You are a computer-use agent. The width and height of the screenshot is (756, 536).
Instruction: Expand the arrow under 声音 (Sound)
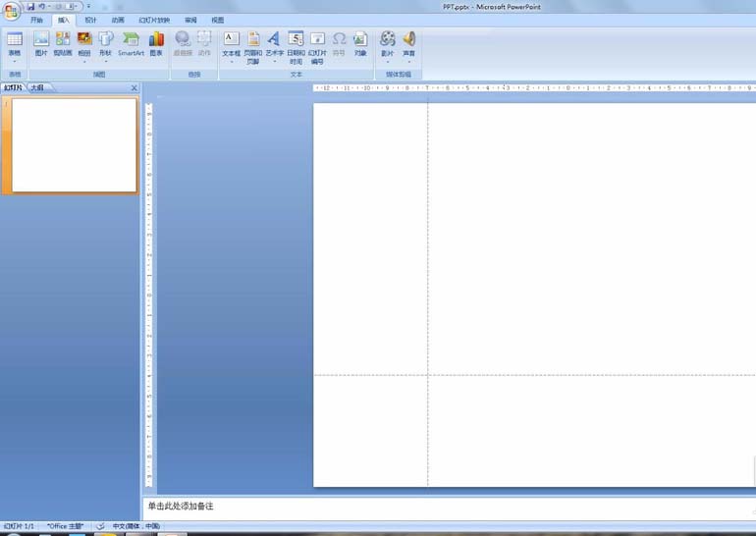[x=408, y=62]
